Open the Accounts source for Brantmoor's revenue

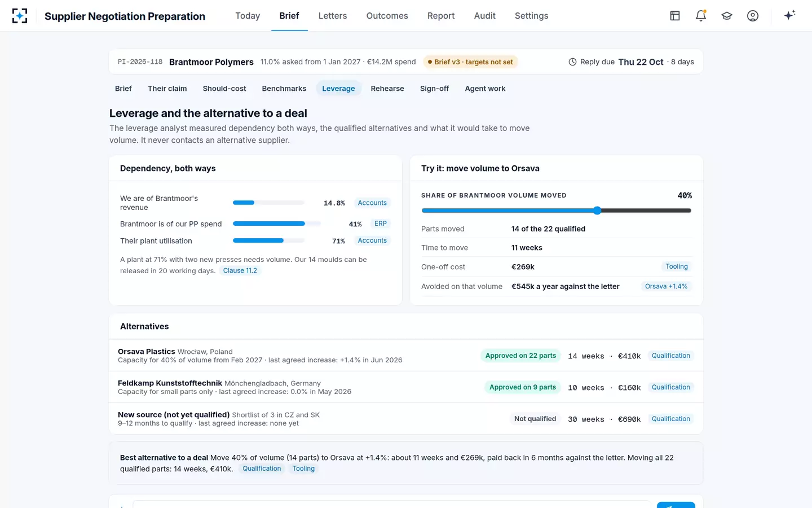point(372,203)
